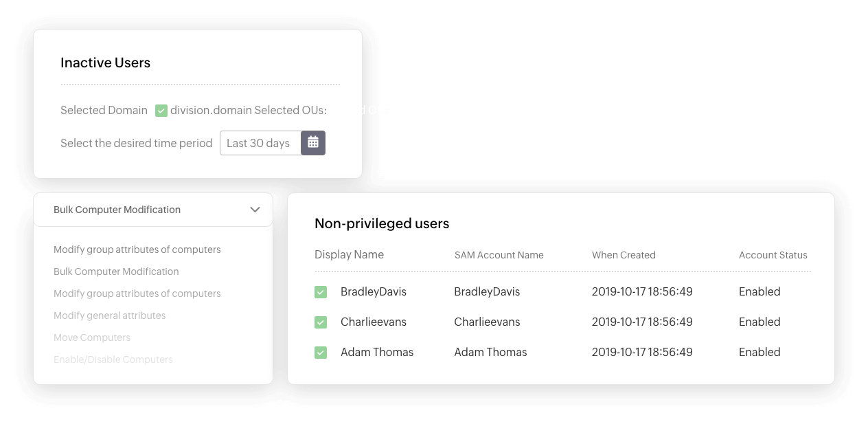868x422 pixels.
Task: Toggle the BradleyDavis row checkbox
Action: [x=321, y=292]
